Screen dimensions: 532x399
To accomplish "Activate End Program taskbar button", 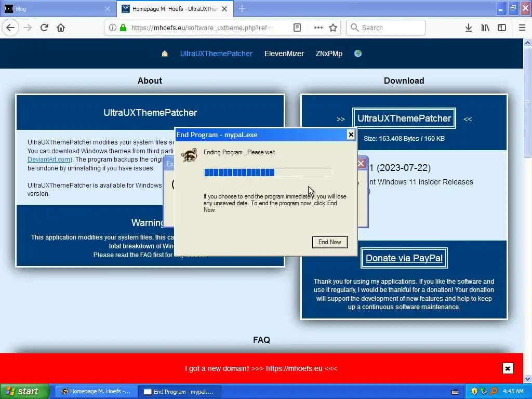I will click(180, 392).
